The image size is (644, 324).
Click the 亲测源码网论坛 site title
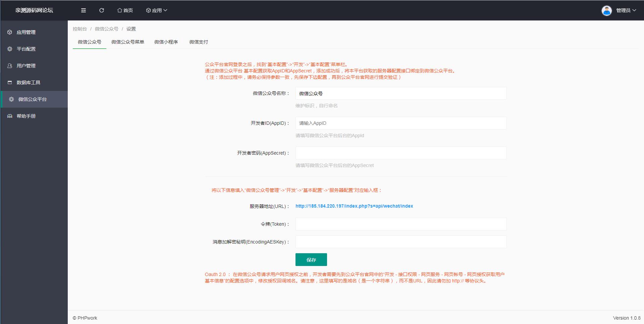[x=34, y=10]
